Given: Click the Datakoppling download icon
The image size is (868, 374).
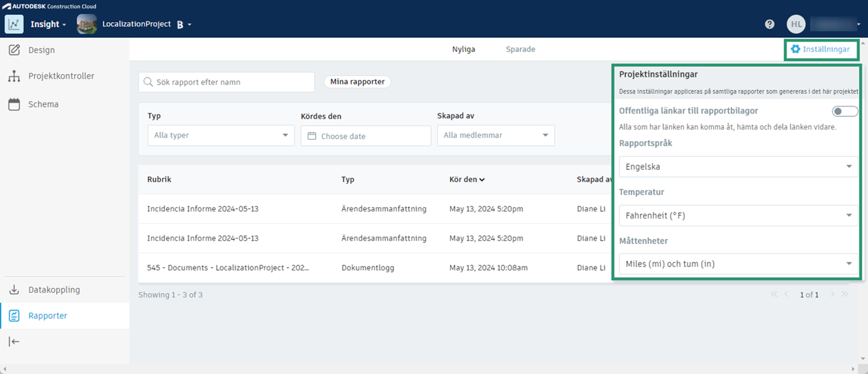Looking at the screenshot, I should click(14, 290).
